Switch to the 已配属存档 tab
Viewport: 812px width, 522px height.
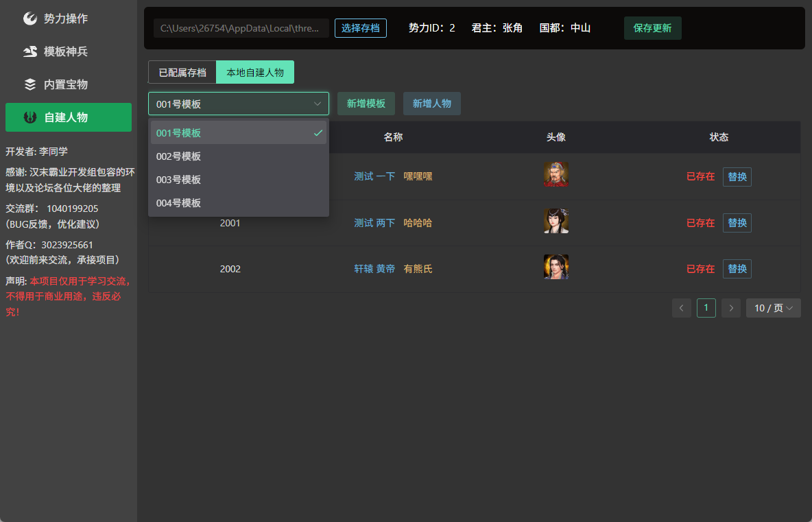(182, 73)
